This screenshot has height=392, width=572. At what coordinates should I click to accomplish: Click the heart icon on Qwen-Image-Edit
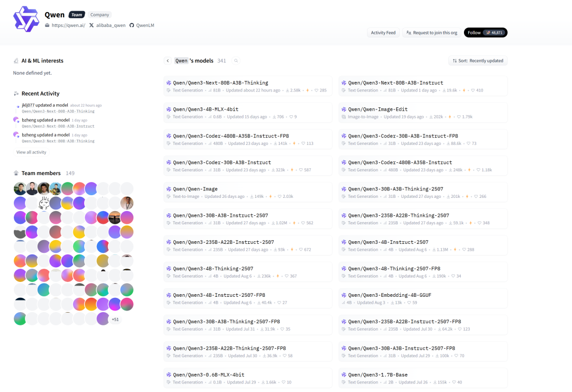pyautogui.click(x=459, y=117)
